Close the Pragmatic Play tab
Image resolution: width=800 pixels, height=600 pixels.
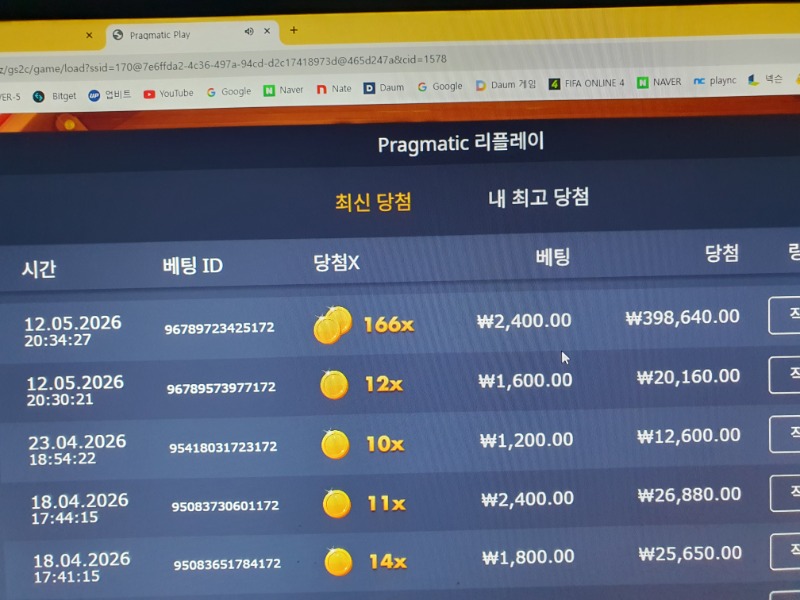267,31
